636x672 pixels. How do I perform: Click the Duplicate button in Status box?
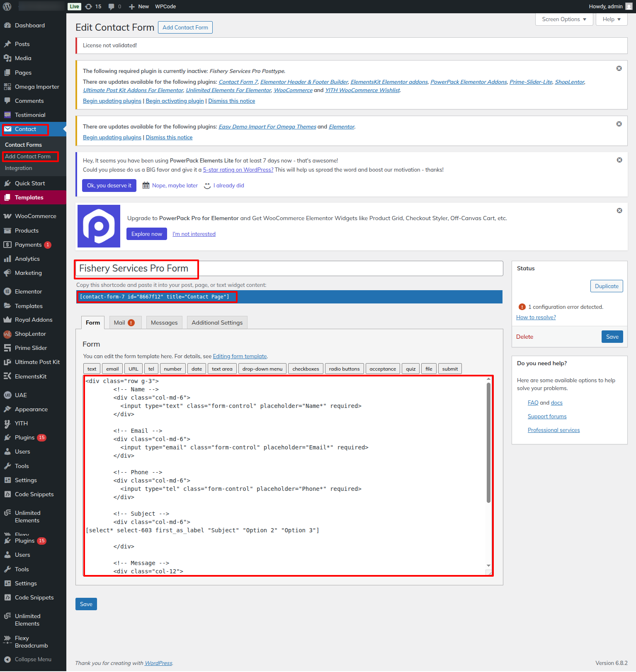click(606, 286)
